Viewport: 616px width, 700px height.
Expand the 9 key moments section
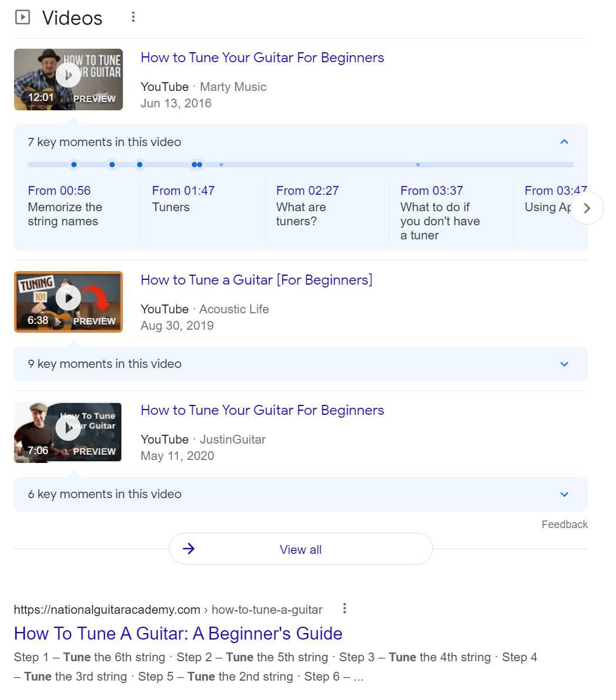[x=564, y=364]
